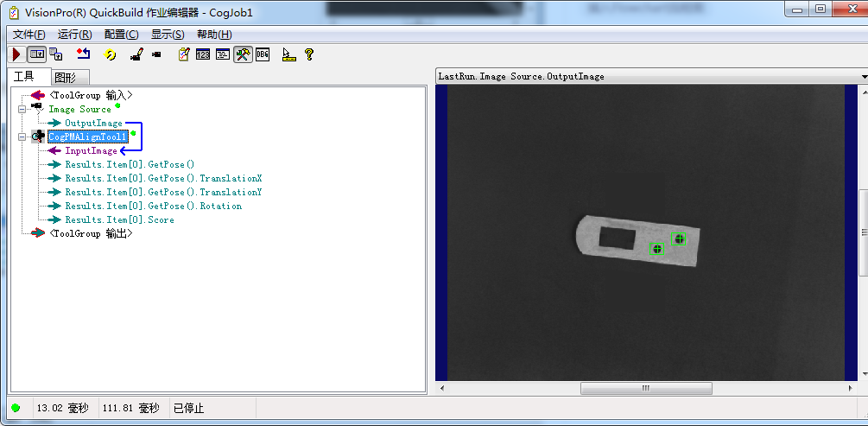Click the VisionPro title bar application icon
The image size is (868, 426).
click(15, 12)
